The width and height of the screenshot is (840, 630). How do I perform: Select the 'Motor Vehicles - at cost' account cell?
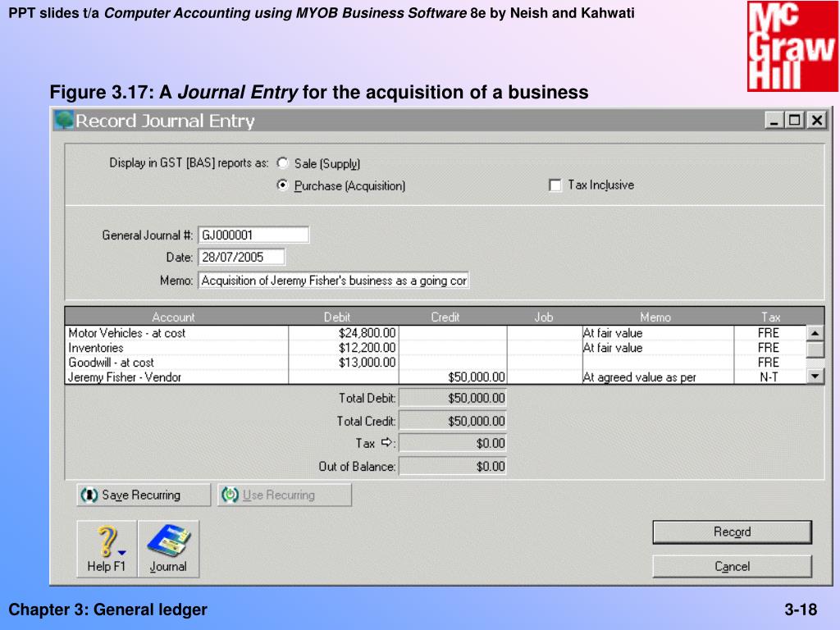[x=177, y=333]
